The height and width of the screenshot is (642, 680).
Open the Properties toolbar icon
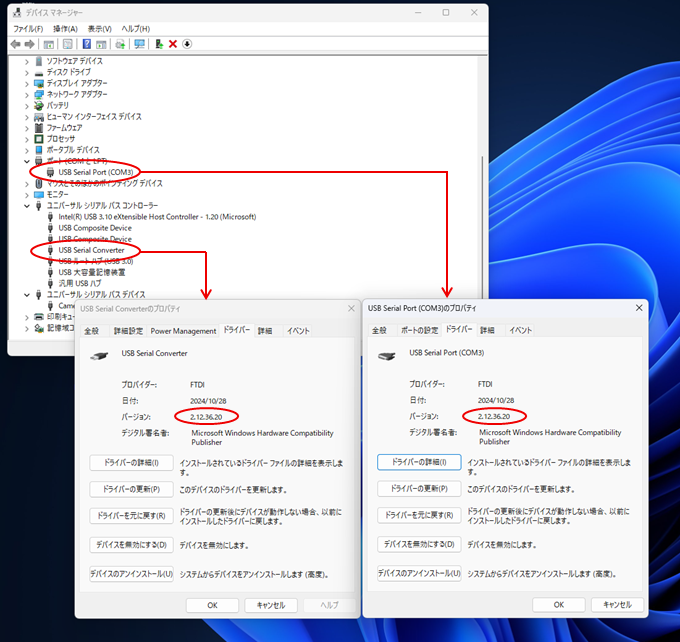click(x=68, y=44)
